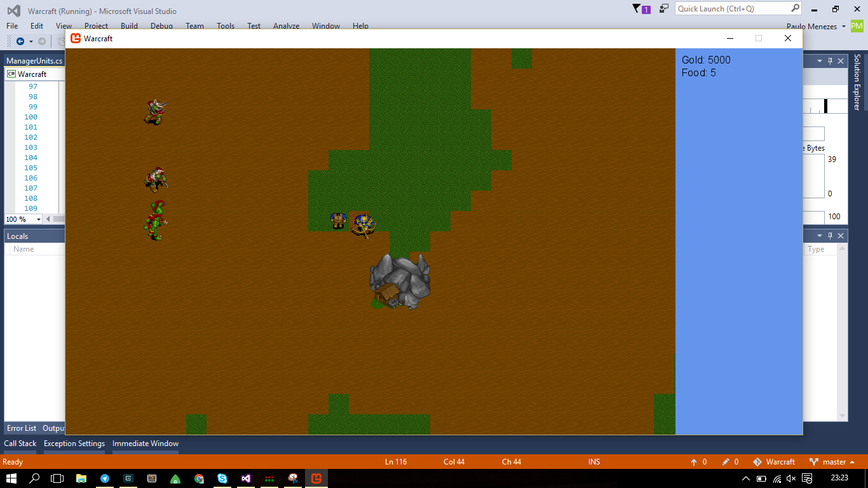Open window options arrow above Type column
The width and height of the screenshot is (868, 488).
(820, 236)
